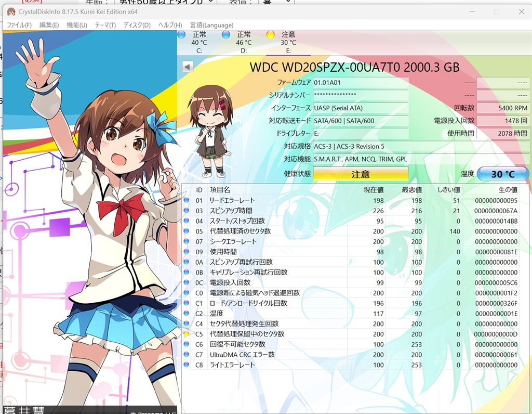The height and width of the screenshot is (414, 532).
Task: Select the E: drive marked 注意
Action: (x=288, y=43)
